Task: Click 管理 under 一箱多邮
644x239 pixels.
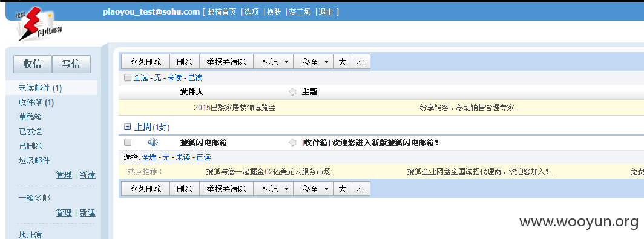Action: (x=64, y=213)
